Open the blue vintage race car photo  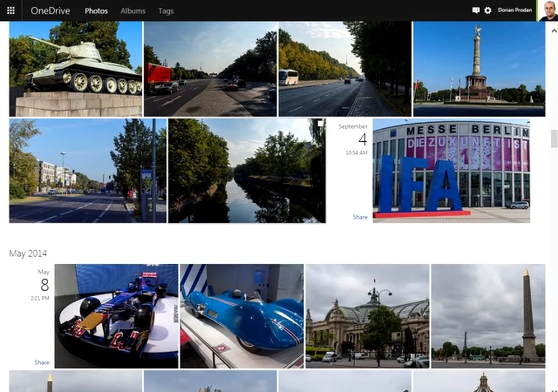pos(242,316)
